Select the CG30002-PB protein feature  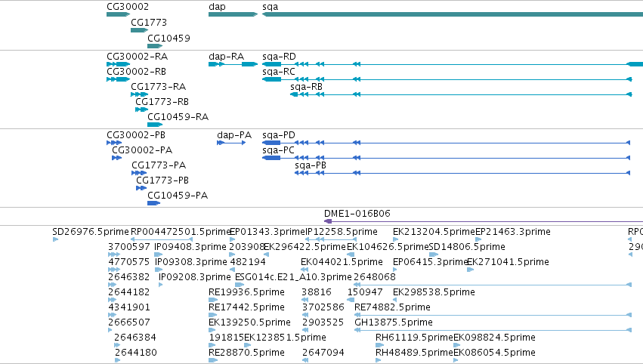click(114, 143)
